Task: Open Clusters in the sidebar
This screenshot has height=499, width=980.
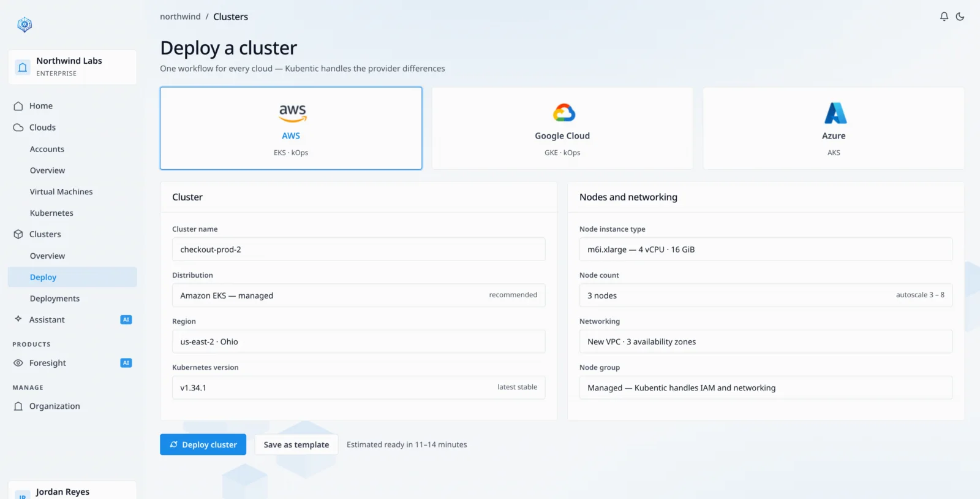Action: (x=72, y=234)
